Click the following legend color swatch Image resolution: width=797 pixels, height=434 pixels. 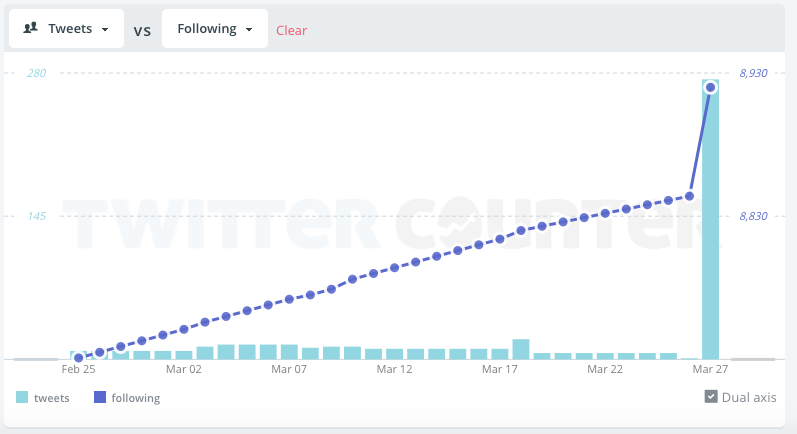click(x=100, y=398)
